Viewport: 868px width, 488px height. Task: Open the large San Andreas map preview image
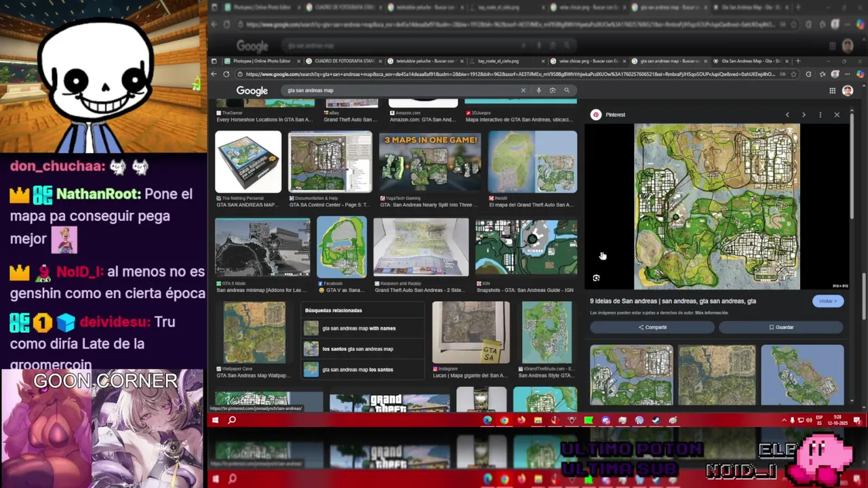pos(717,206)
